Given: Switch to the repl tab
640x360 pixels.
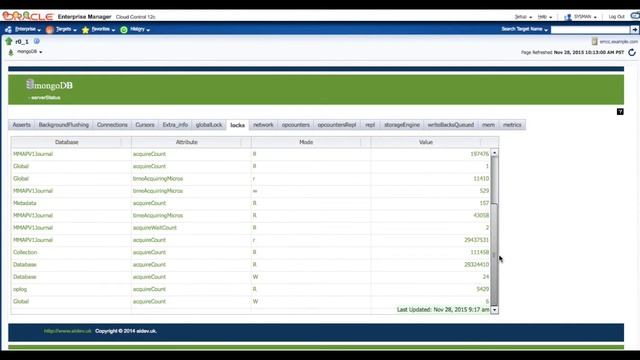Looking at the screenshot, I should [x=370, y=125].
